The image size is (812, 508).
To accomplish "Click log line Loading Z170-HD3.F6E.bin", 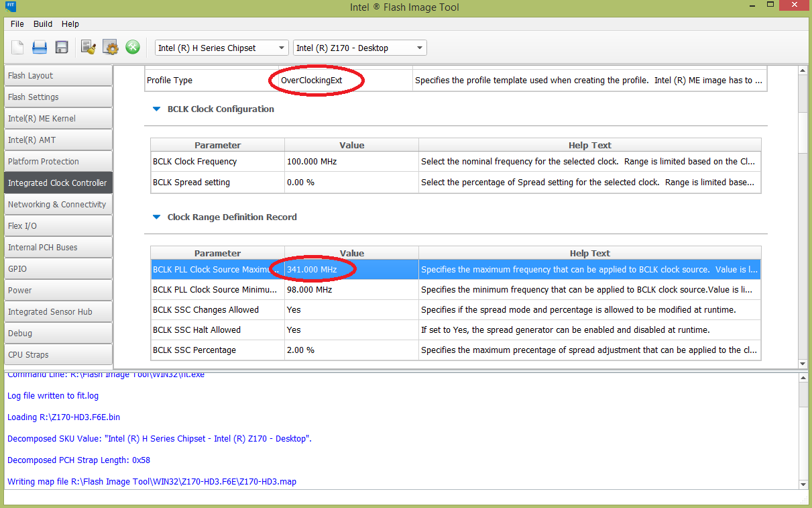I will [64, 417].
